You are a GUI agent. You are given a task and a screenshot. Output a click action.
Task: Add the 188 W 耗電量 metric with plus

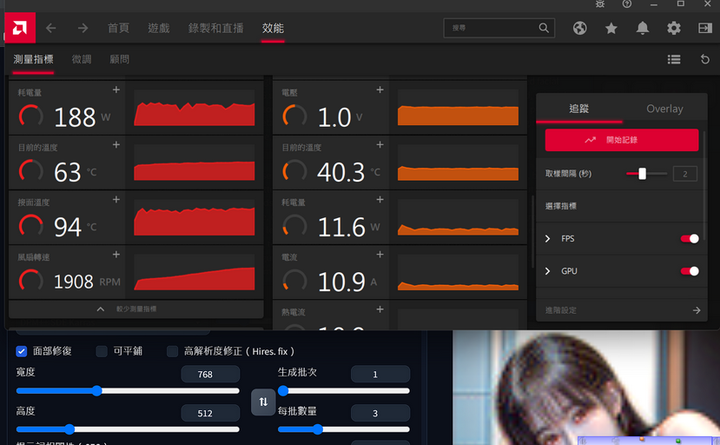click(x=116, y=90)
